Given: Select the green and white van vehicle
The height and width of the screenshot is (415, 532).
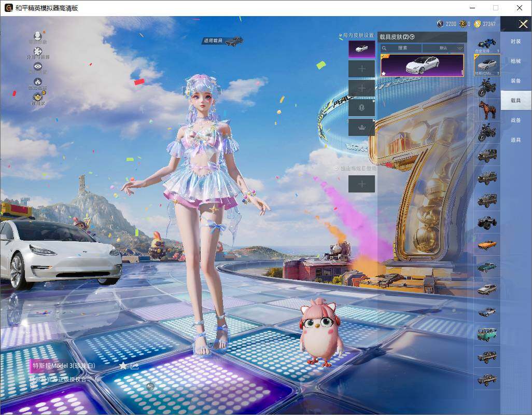Looking at the screenshot, I should (487, 334).
